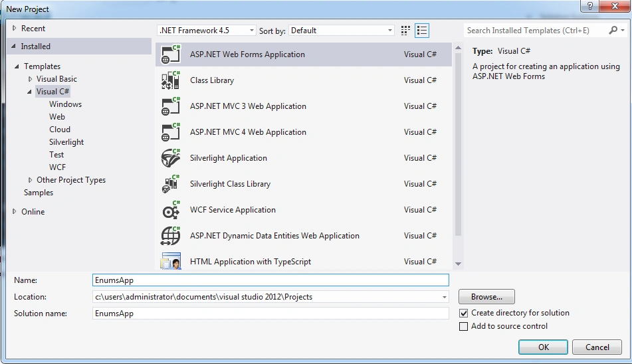Open the .NET Framework 4.5 dropdown
This screenshot has width=632, height=364.
pos(207,31)
